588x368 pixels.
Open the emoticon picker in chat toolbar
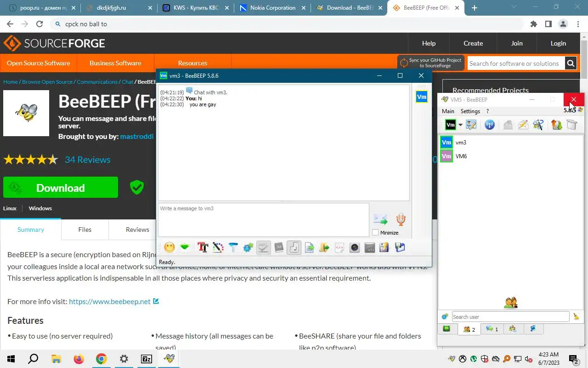pyautogui.click(x=170, y=247)
